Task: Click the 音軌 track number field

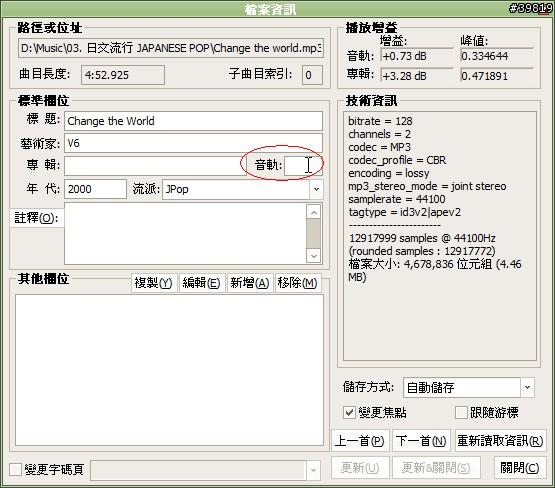Action: [303, 165]
